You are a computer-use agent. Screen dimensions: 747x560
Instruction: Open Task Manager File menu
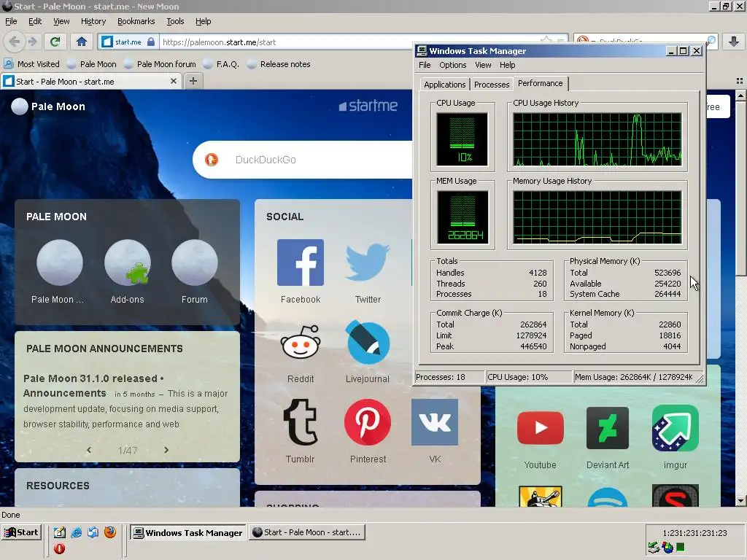(x=425, y=65)
